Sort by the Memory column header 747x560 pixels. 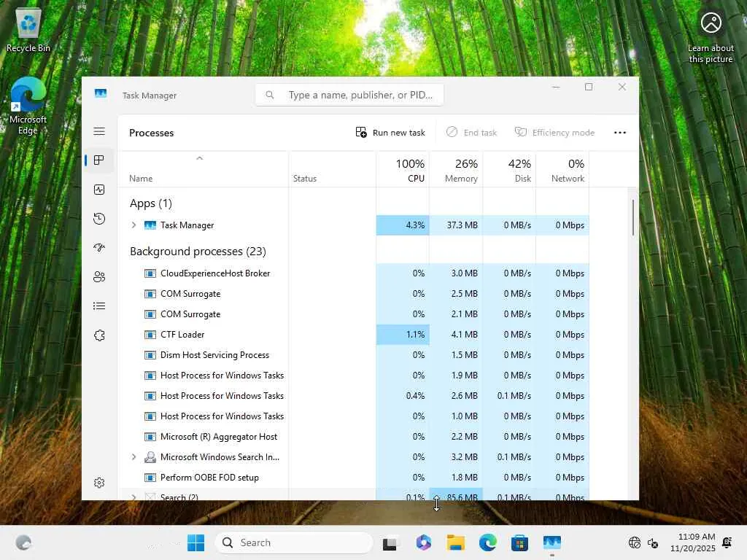coord(456,170)
